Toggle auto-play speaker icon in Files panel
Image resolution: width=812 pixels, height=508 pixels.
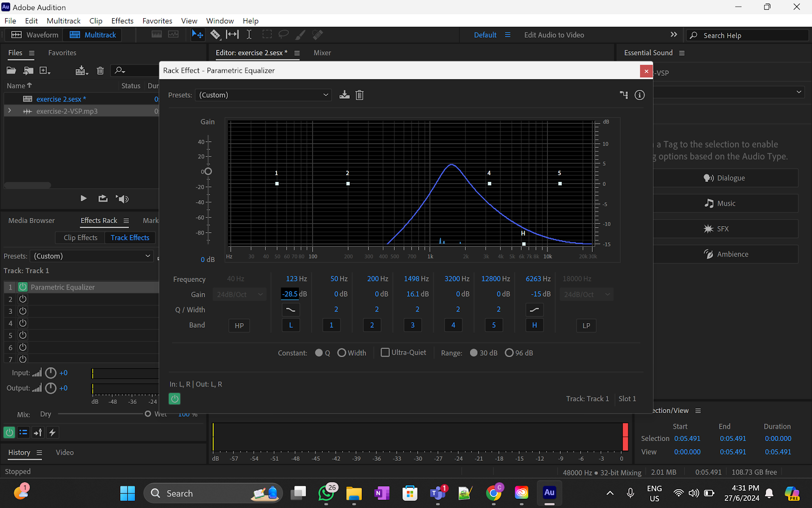coord(122,199)
